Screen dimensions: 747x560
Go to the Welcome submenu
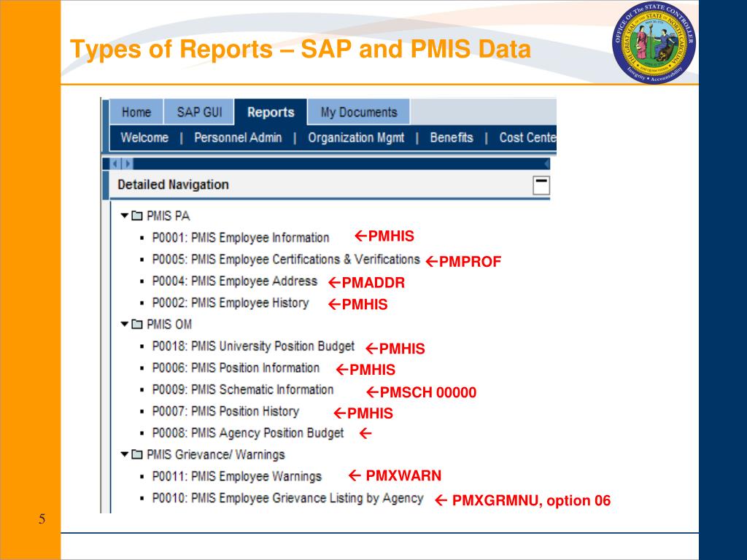[x=144, y=138]
